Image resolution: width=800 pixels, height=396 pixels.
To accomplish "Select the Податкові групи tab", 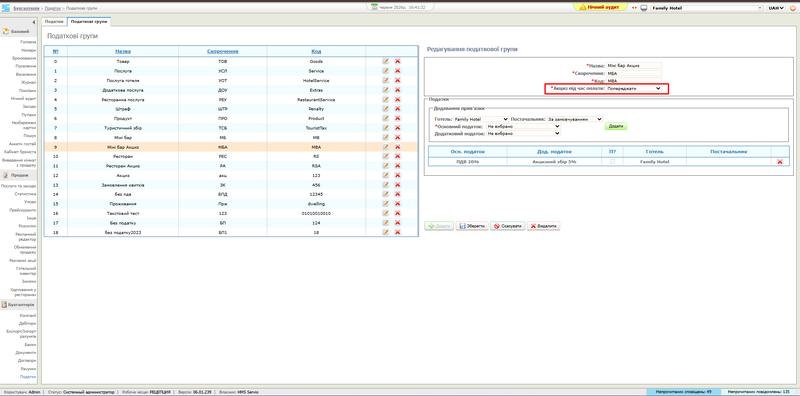I will click(89, 22).
